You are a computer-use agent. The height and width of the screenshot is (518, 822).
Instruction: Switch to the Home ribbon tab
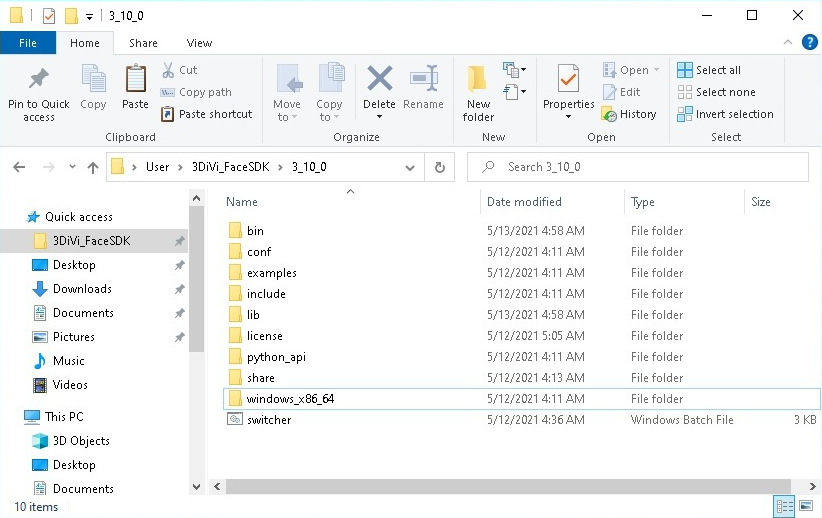click(x=85, y=43)
